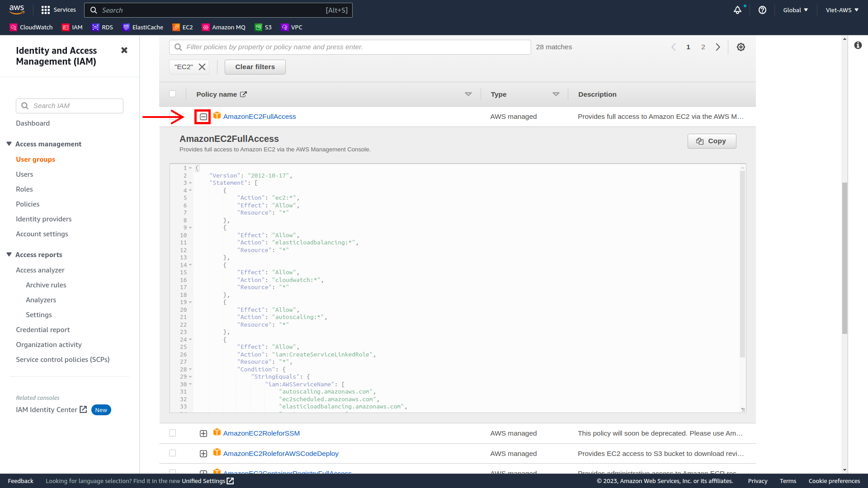
Task: Go to page 2 of policies
Action: pos(703,47)
